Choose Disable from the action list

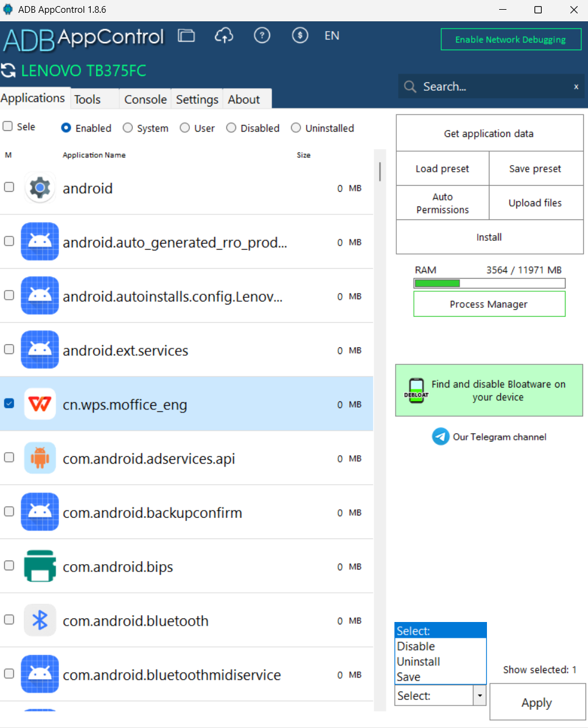click(441, 646)
